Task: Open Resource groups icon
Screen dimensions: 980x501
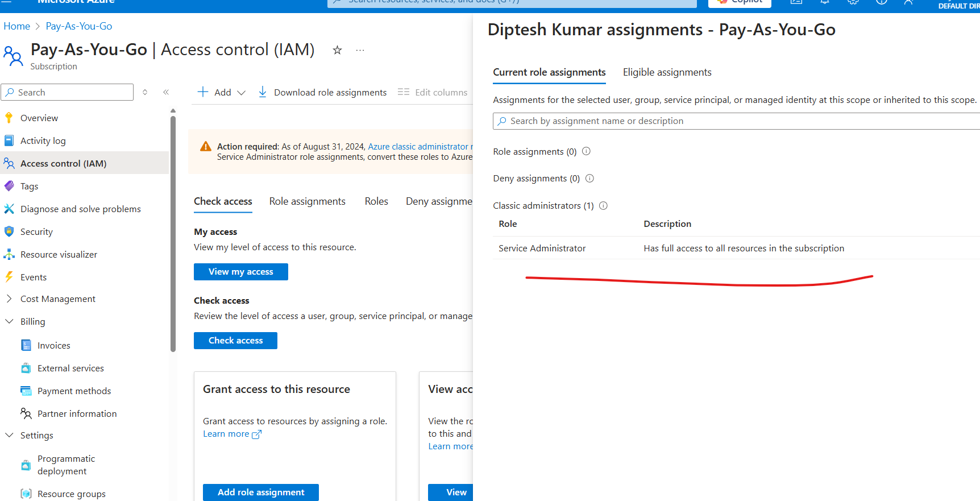Action: 26,494
